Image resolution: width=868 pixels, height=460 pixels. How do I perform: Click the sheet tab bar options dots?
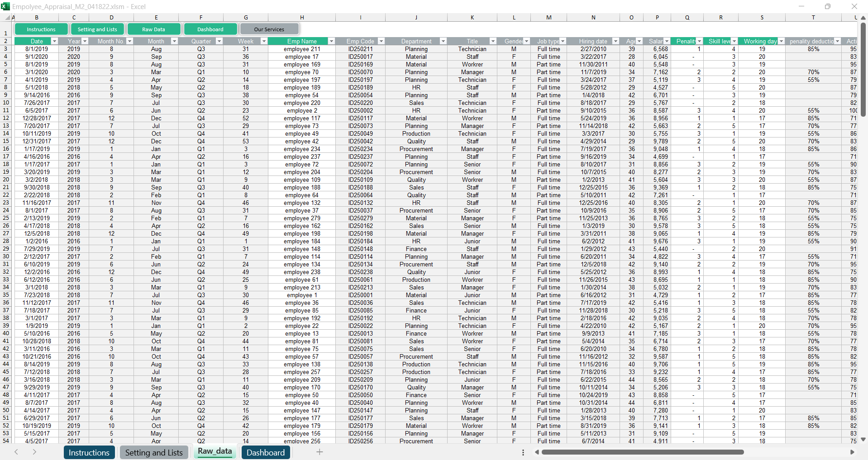523,452
